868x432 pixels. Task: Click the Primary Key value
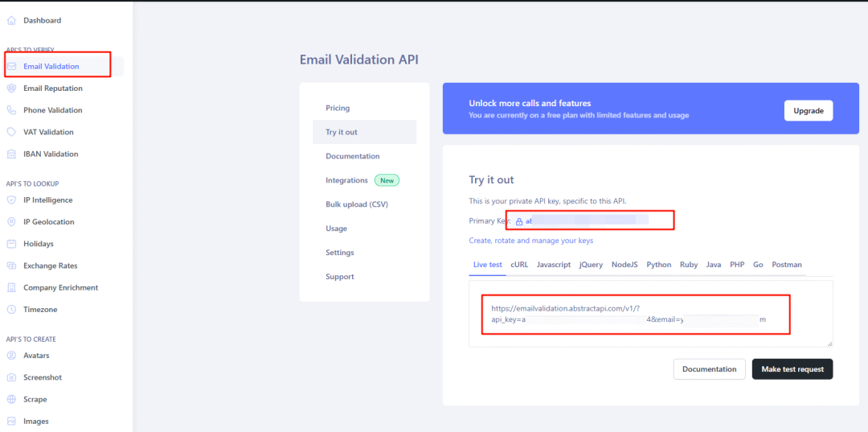587,221
